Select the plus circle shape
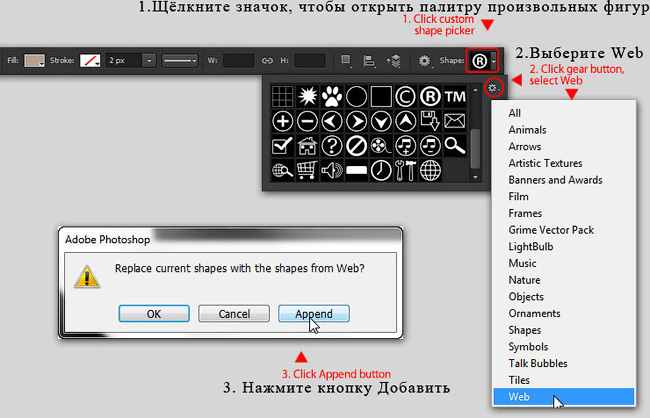 (x=283, y=122)
